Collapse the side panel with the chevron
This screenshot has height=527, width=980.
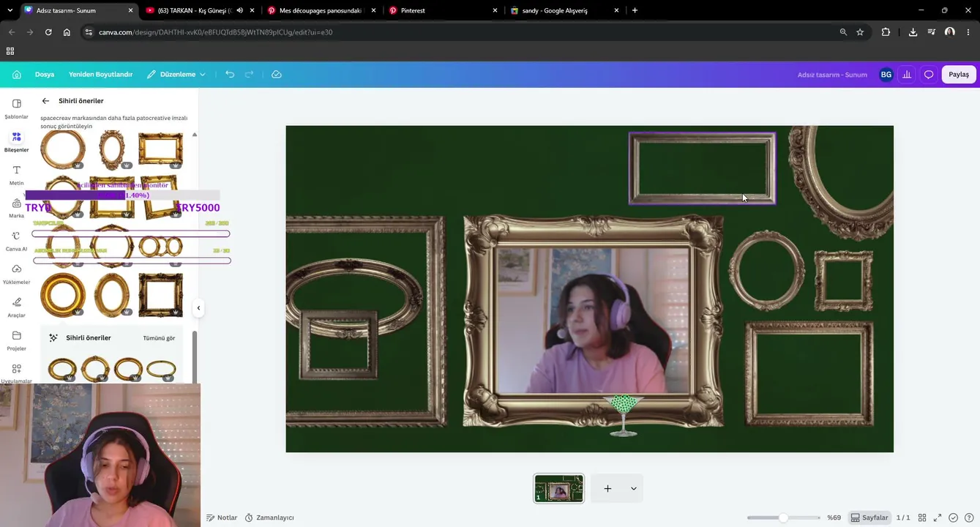(198, 308)
